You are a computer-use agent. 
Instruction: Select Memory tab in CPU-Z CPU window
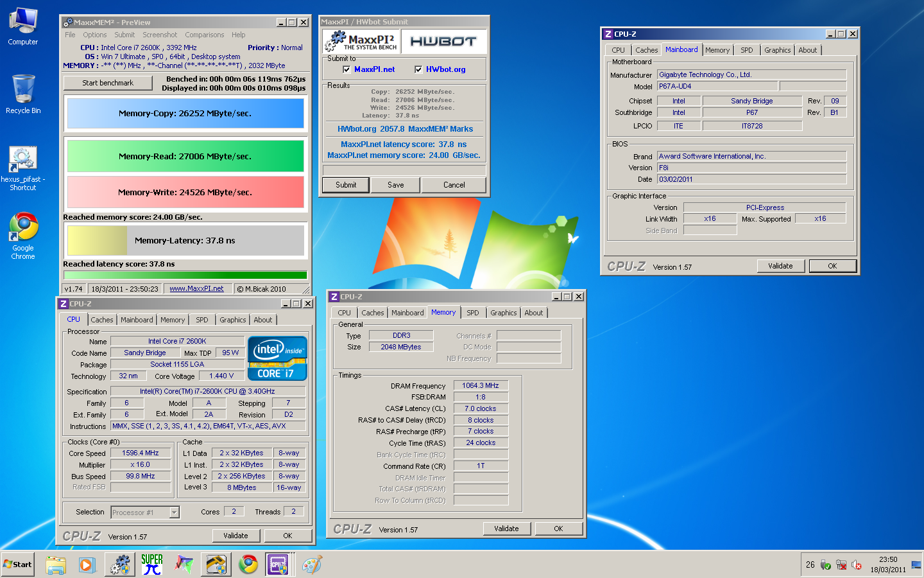173,320
